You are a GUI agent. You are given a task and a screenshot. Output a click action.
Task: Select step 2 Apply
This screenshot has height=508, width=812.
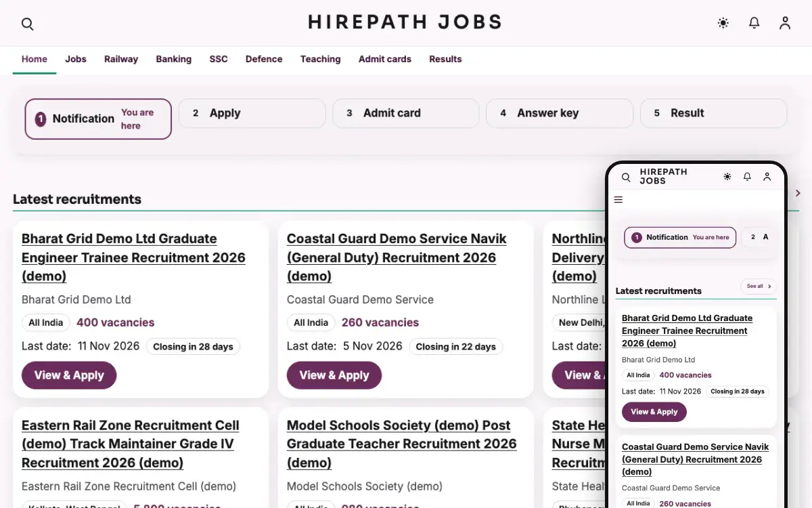(252, 113)
